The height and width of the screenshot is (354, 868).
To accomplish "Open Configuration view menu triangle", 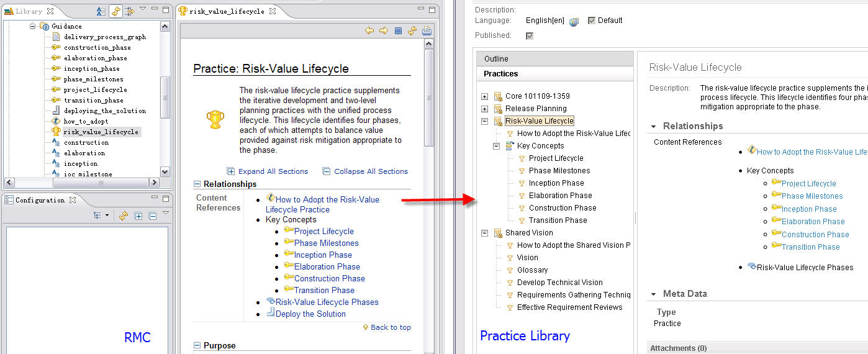I will (166, 214).
